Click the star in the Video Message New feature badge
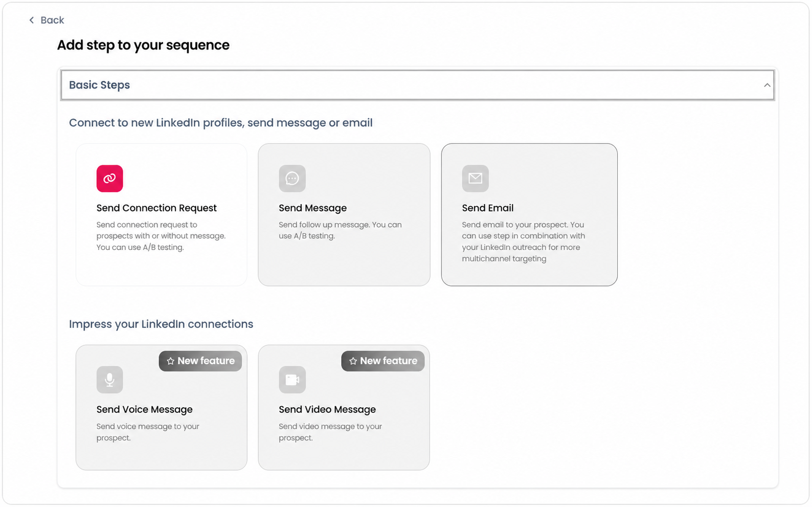Viewport: 812px width, 507px height. [353, 361]
